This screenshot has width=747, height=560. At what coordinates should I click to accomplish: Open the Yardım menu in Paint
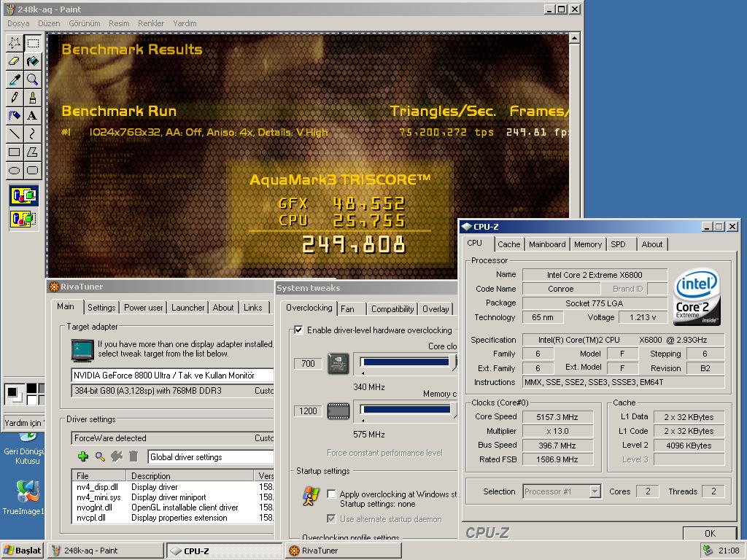click(x=185, y=23)
